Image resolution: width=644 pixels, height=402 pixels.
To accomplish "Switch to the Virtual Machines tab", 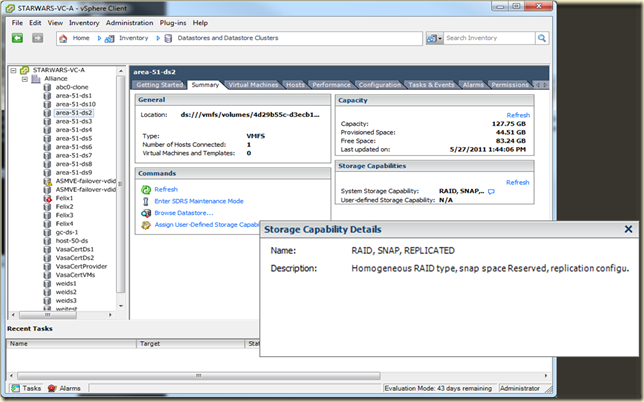I will click(253, 85).
